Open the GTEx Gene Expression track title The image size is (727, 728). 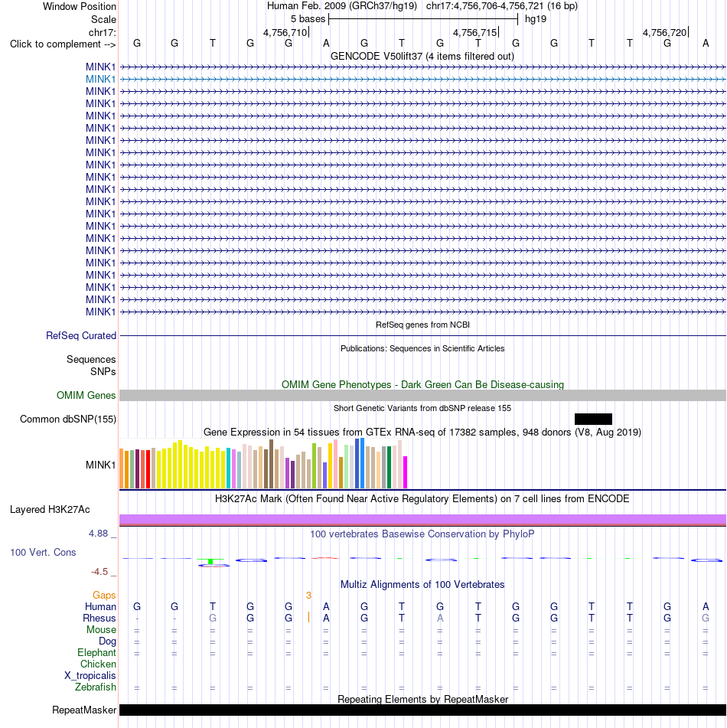422,433
